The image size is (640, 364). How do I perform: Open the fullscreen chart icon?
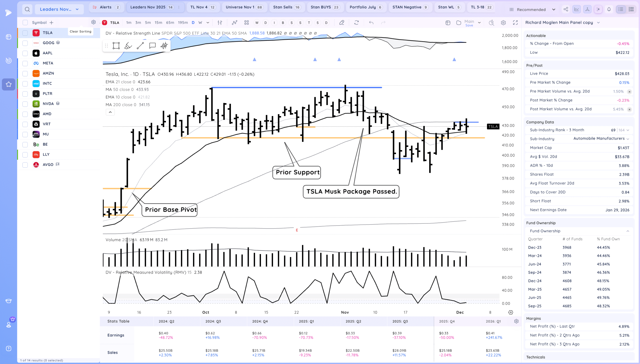point(515,23)
